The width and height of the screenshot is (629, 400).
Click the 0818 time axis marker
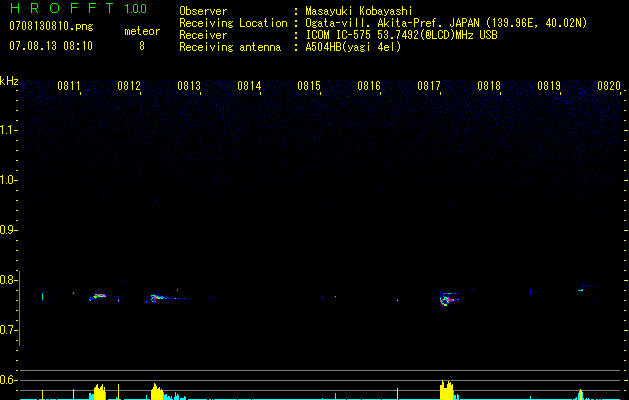pos(489,85)
